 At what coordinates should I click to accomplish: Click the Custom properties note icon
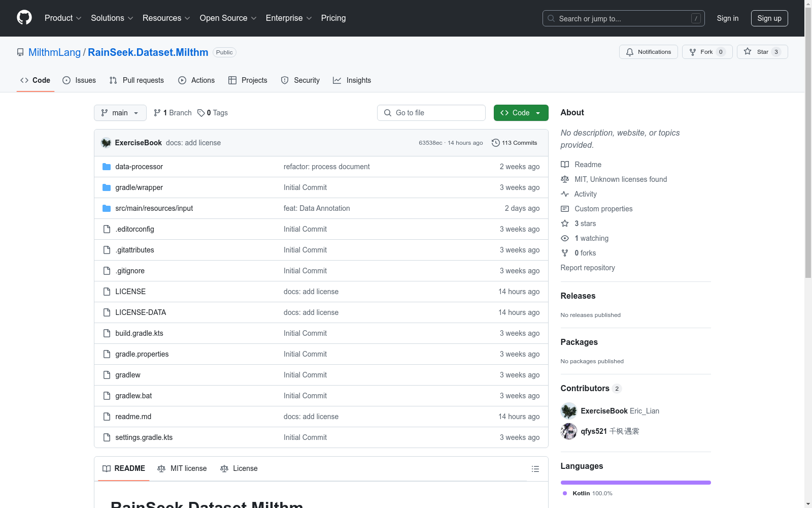pyautogui.click(x=565, y=209)
